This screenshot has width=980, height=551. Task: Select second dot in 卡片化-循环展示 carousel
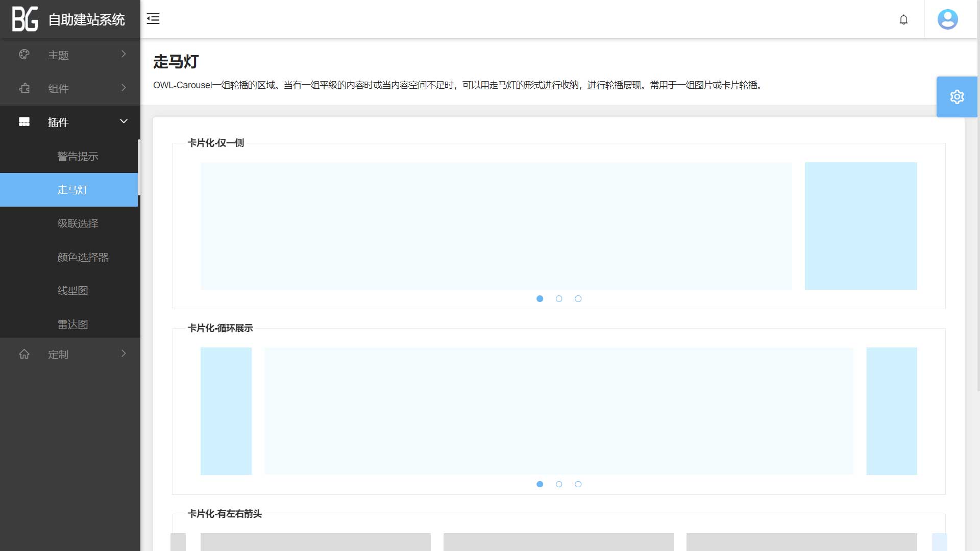point(559,484)
